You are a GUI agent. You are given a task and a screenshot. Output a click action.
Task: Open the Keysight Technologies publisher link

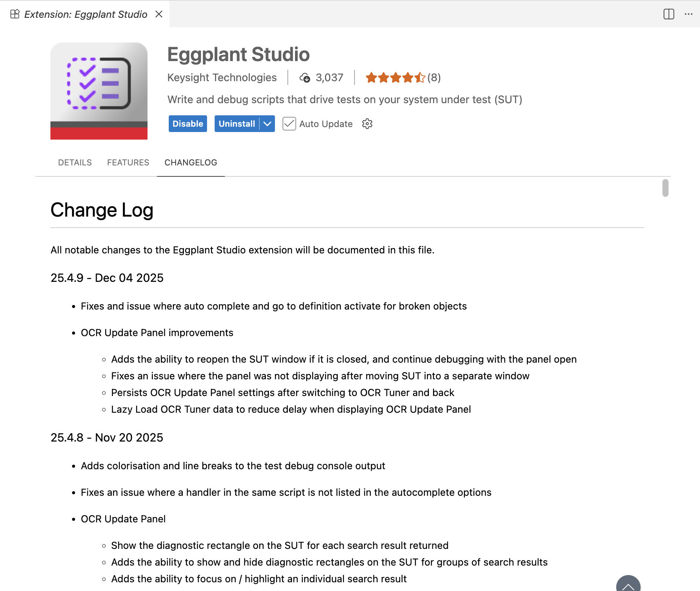tap(222, 77)
